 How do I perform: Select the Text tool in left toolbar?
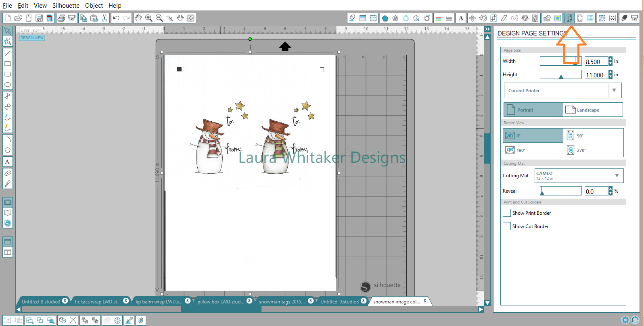pyautogui.click(x=7, y=162)
